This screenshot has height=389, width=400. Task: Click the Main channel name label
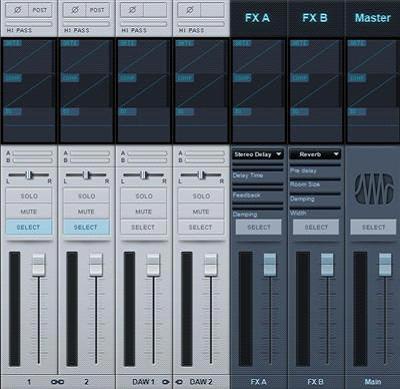[373, 382]
